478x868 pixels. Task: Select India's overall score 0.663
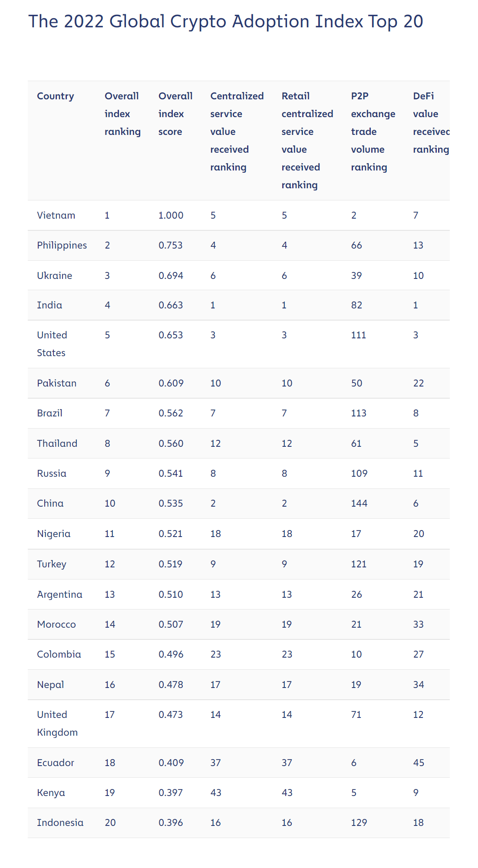171,305
